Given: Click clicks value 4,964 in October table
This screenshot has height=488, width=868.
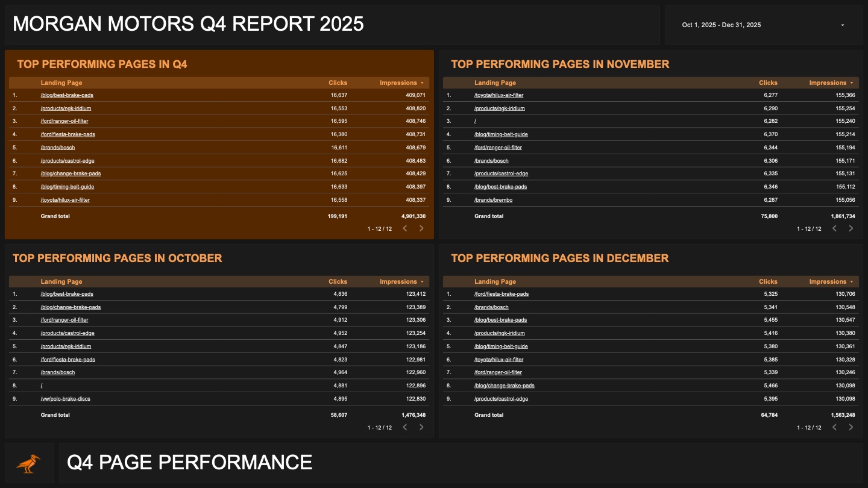Looking at the screenshot, I should click(340, 372).
